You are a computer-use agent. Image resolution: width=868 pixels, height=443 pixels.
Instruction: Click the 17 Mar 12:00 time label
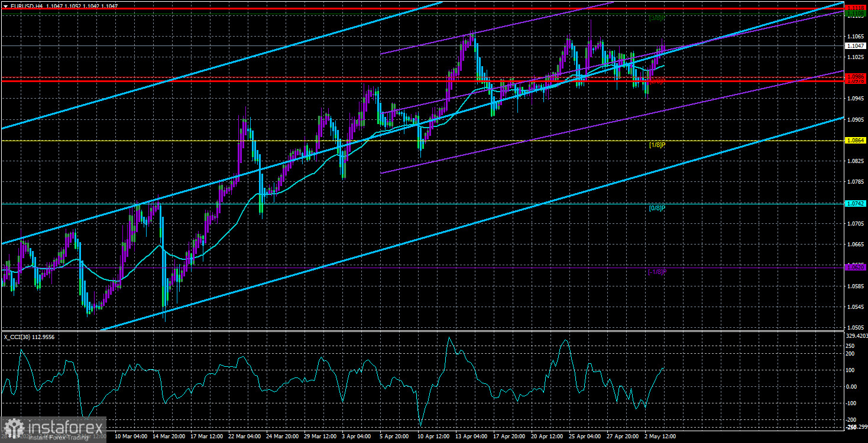208,437
